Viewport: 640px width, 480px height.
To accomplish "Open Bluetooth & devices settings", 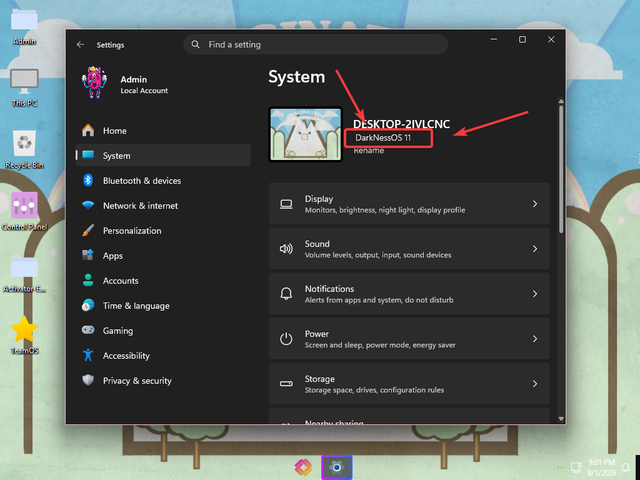I will (163, 180).
